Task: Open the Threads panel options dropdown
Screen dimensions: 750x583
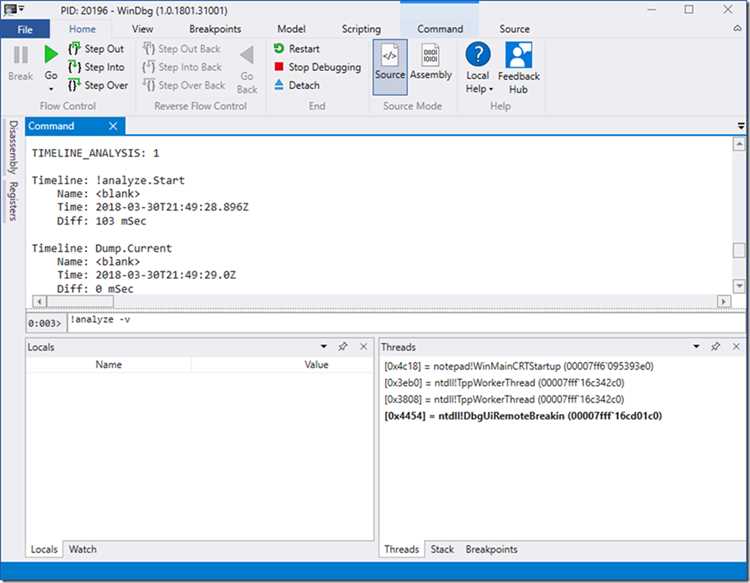Action: (696, 347)
